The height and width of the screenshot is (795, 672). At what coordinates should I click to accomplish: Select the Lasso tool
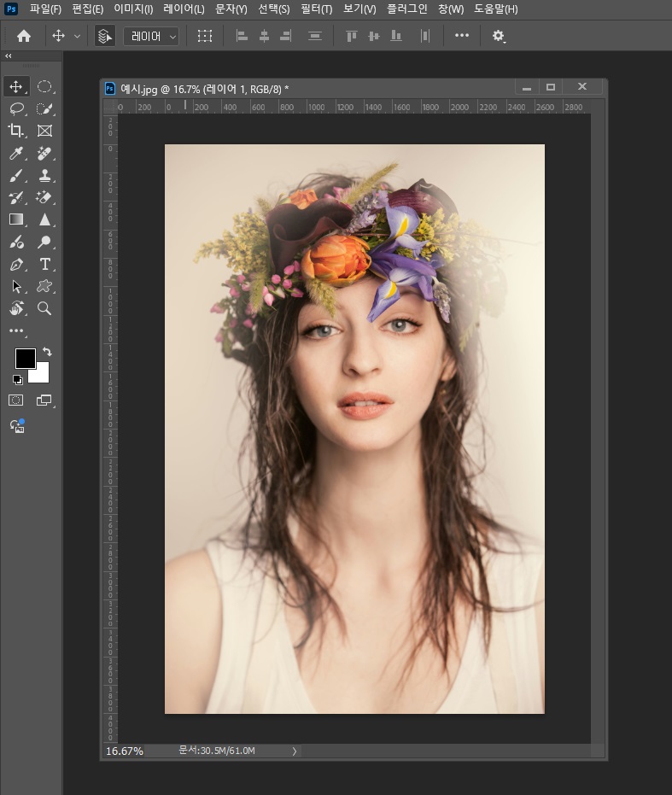tap(16, 109)
